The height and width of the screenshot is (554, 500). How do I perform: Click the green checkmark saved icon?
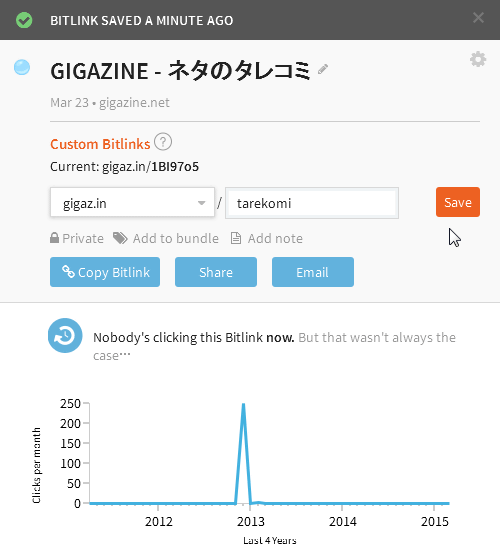coord(24,20)
